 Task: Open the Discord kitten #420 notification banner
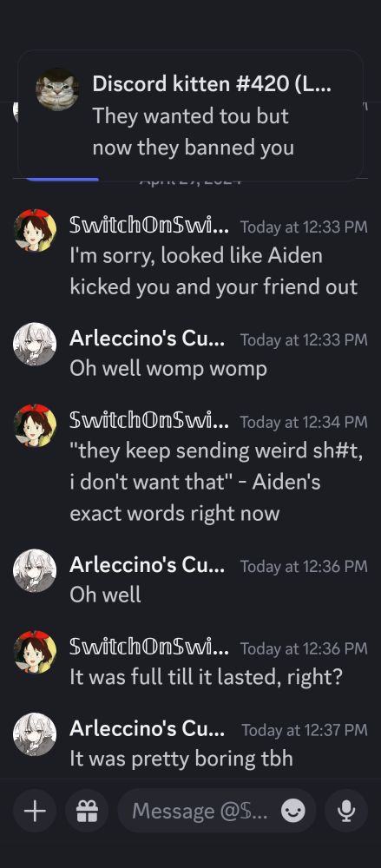[191, 115]
